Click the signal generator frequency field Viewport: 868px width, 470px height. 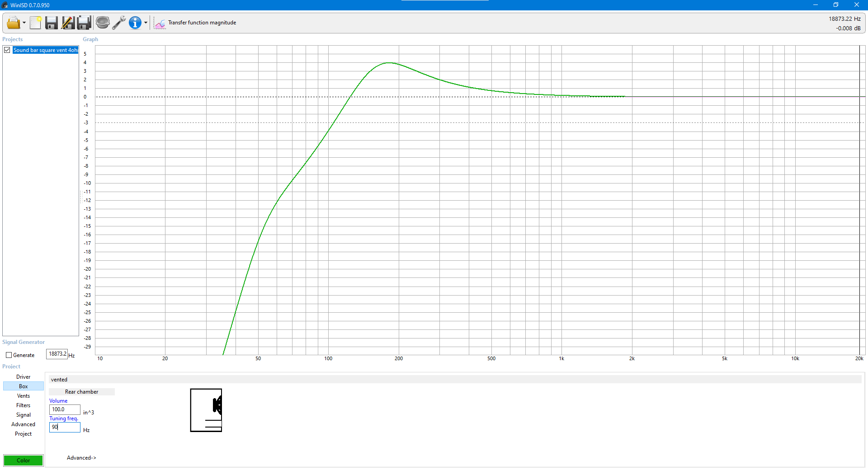point(57,354)
